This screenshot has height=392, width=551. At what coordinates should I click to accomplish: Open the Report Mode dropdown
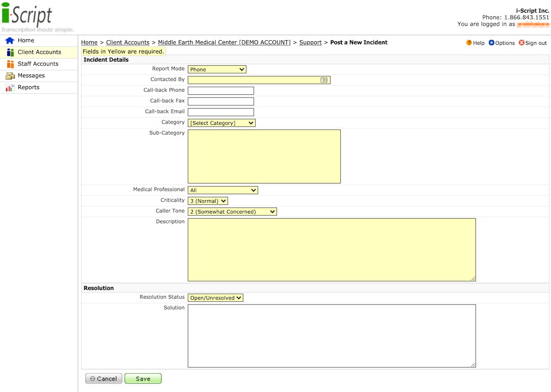click(217, 69)
